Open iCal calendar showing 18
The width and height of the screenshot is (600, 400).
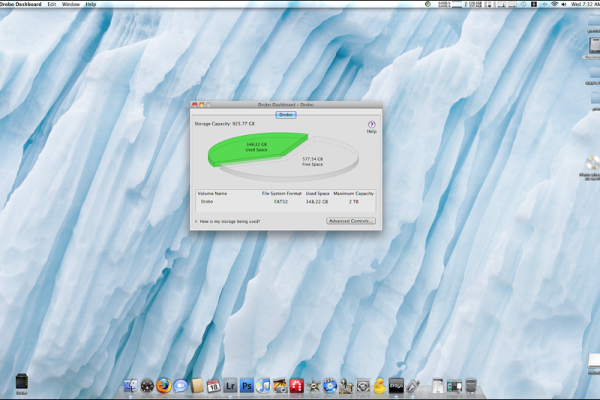(214, 386)
